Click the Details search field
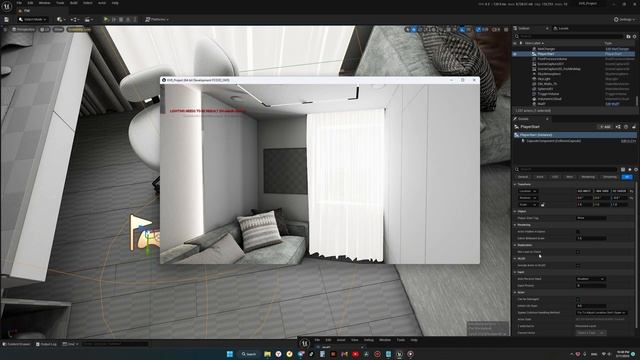 (567, 169)
